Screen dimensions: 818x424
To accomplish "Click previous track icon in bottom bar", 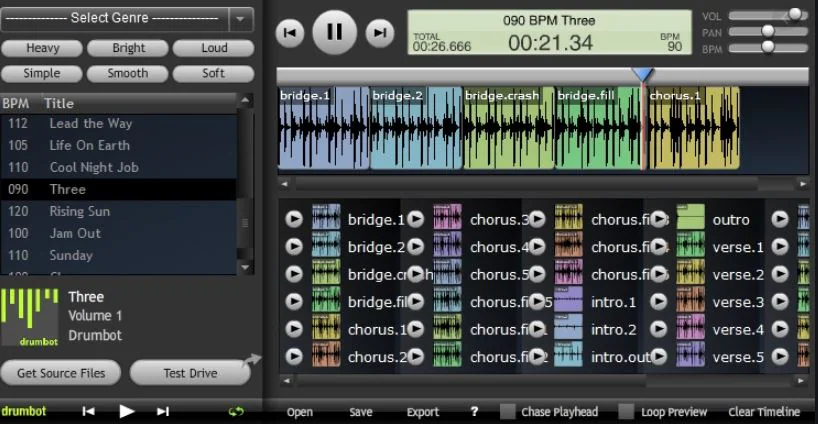I will click(88, 411).
